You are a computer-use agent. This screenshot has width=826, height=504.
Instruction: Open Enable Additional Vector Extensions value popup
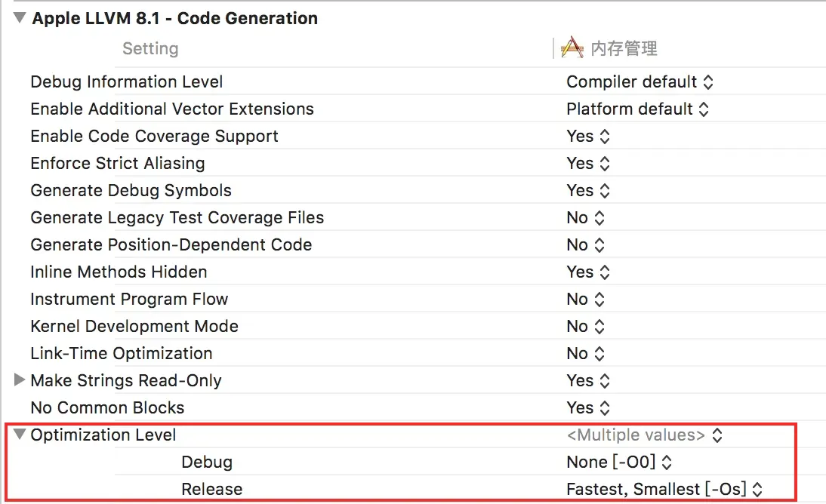638,109
